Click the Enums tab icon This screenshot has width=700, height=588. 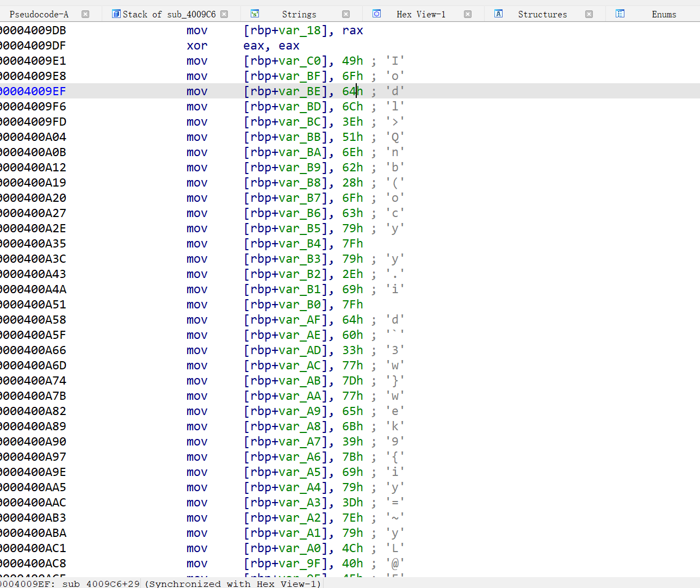[620, 14]
